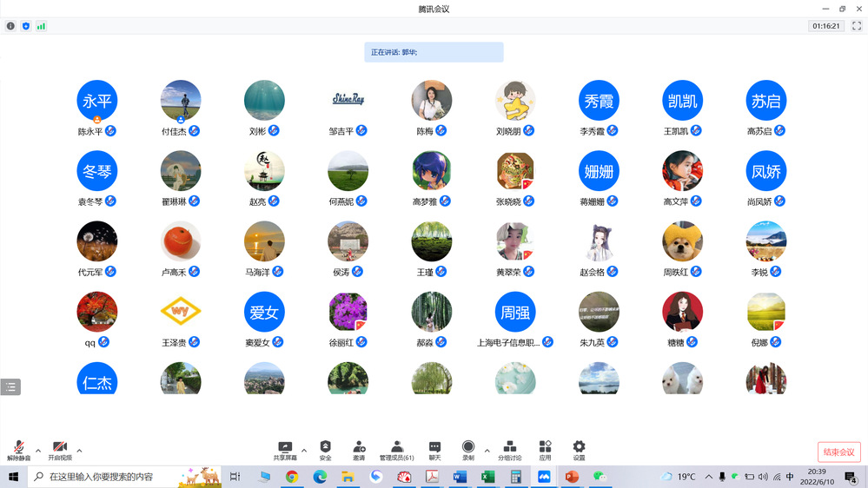
Task: Expand video options arrow beside 开启视频
Action: pos(79,451)
